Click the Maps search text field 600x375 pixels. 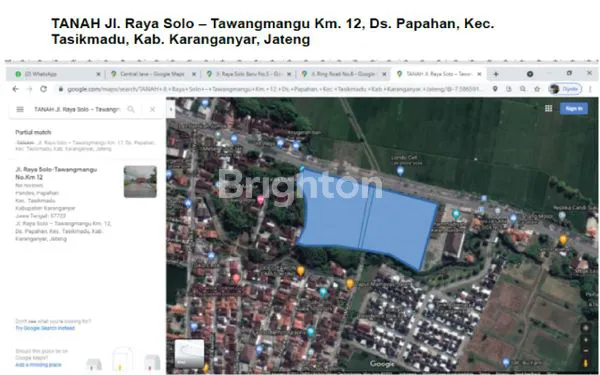pos(77,109)
